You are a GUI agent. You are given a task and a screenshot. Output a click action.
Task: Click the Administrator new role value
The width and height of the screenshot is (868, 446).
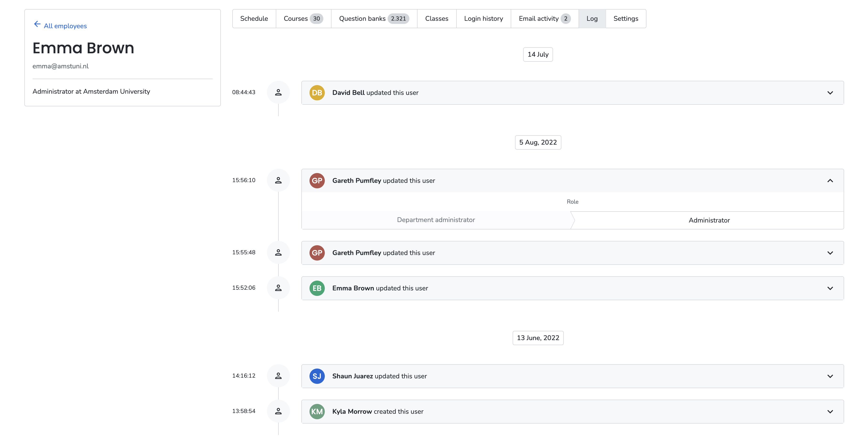pos(709,220)
